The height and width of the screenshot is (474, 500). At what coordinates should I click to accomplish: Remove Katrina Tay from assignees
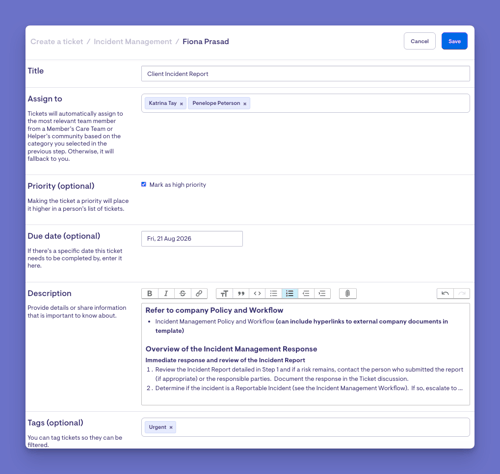tap(181, 104)
